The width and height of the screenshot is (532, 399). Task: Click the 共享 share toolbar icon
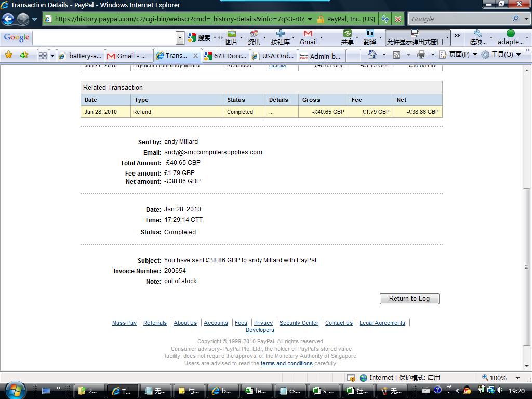click(348, 37)
